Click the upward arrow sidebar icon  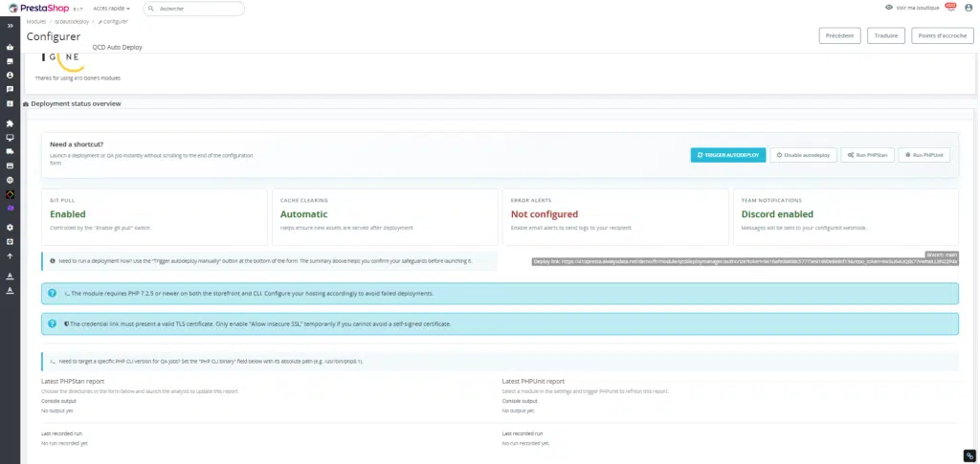pyautogui.click(x=10, y=255)
